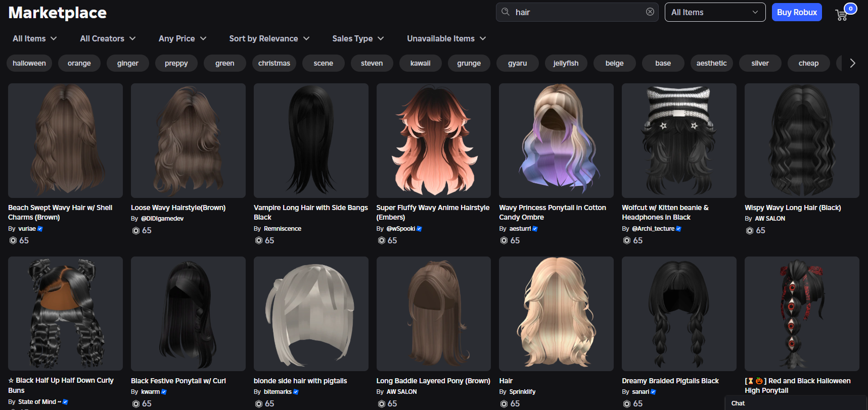Select the preppy tag chip
868x410 pixels.
(x=176, y=63)
